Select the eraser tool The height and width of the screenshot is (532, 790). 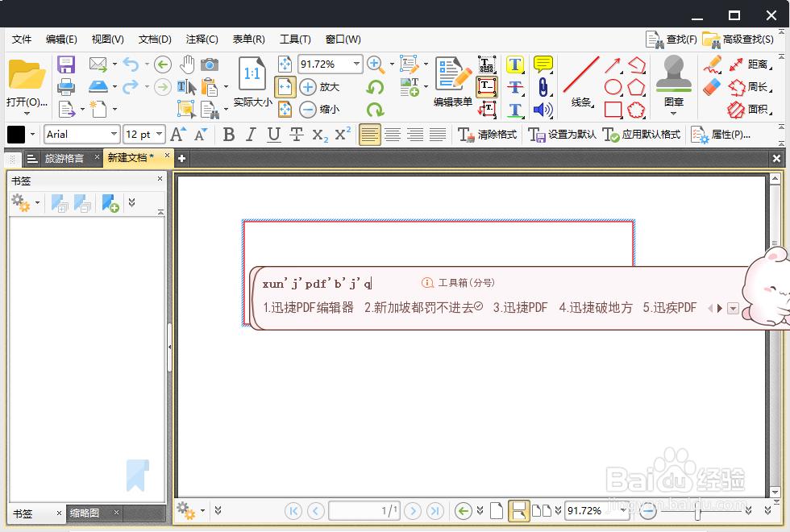(x=712, y=87)
